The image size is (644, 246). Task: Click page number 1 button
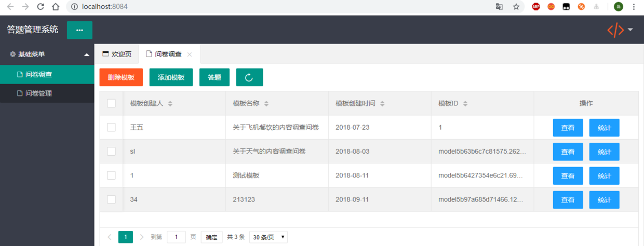tap(126, 237)
